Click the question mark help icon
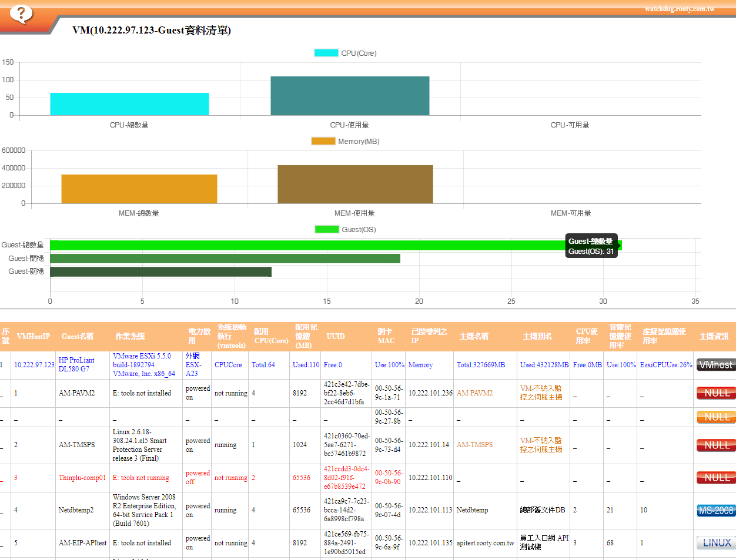Screen dimensions: 736x560 click(x=21, y=13)
